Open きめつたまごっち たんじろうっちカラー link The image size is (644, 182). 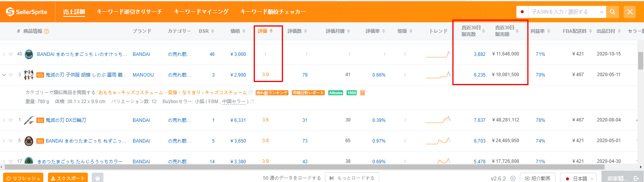click(x=80, y=162)
